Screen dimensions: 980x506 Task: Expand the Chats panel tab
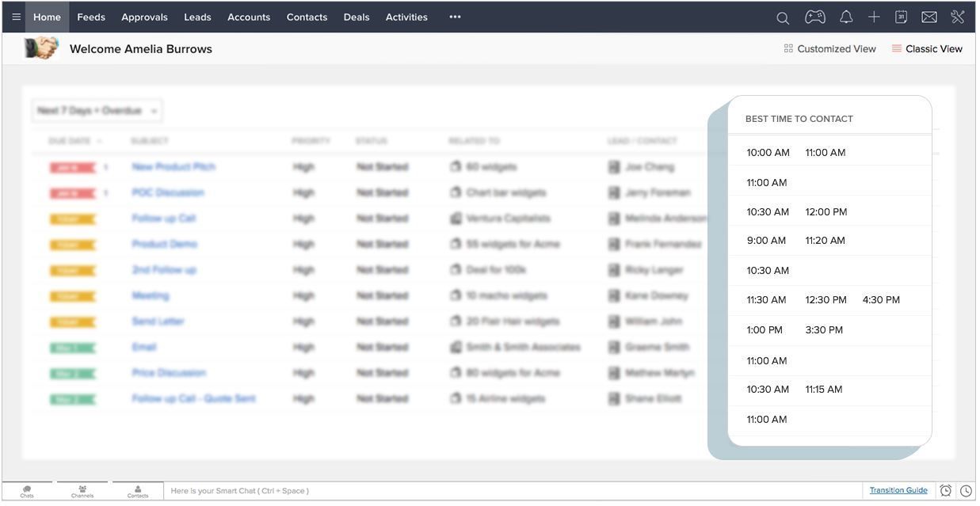tap(26, 492)
